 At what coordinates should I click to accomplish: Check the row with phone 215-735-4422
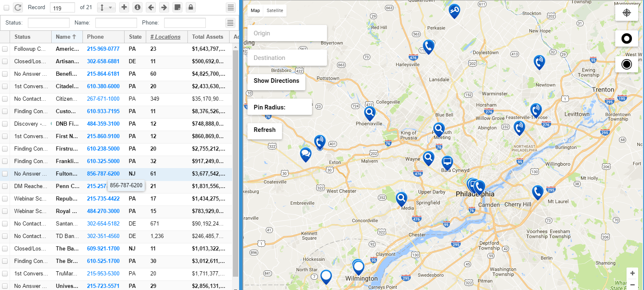point(5,199)
